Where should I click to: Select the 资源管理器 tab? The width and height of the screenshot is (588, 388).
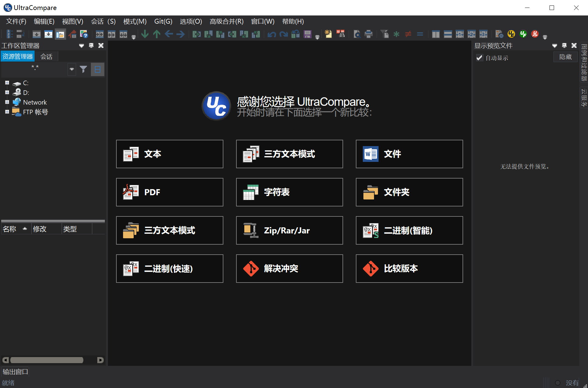(18, 57)
